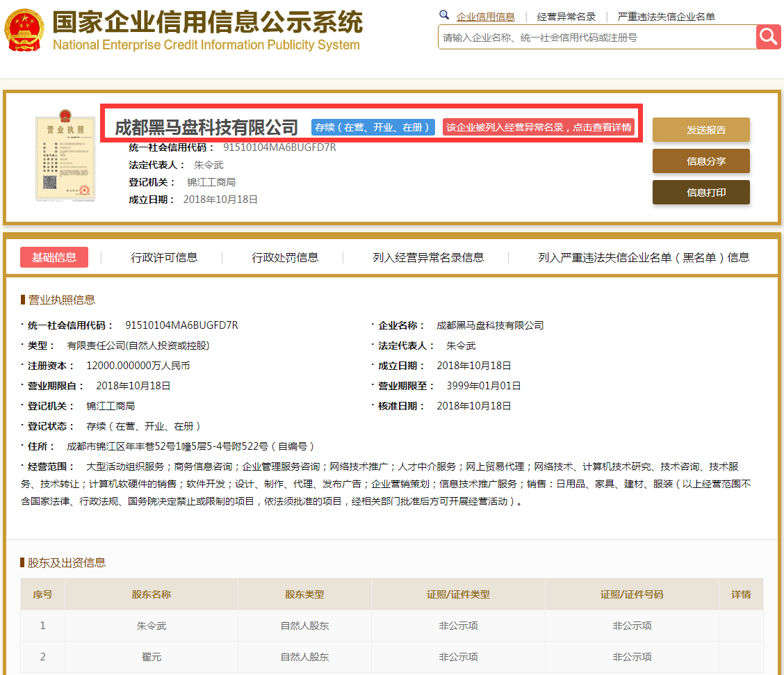Open the 列入严重违法失信企业名单（黑名单）信息 tab

click(644, 257)
